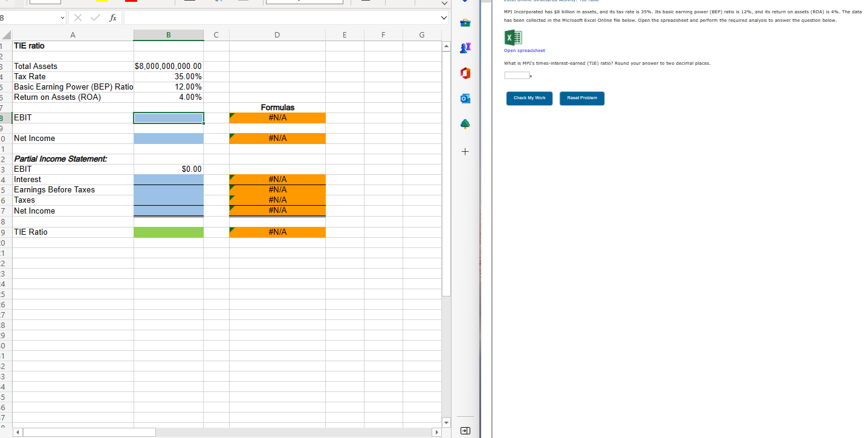This screenshot has height=438, width=868.
Task: Click the green Excel file icon
Action: (514, 39)
